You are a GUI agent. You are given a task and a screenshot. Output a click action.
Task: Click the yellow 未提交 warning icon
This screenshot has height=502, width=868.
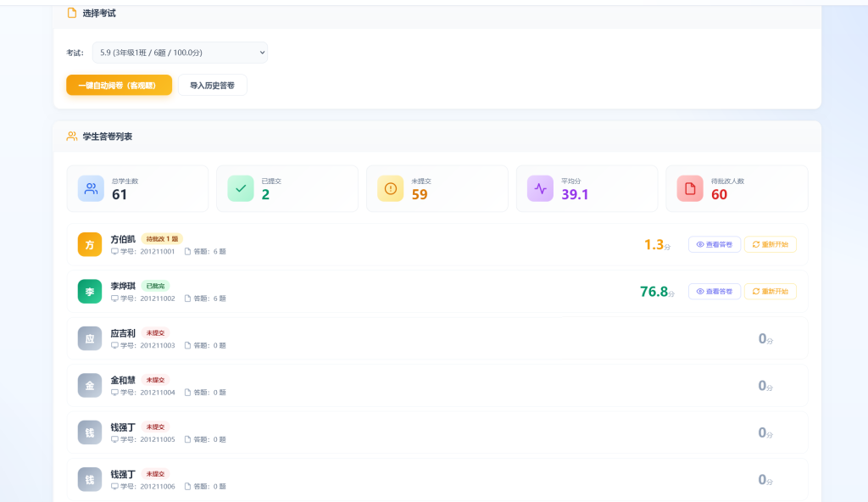391,188
